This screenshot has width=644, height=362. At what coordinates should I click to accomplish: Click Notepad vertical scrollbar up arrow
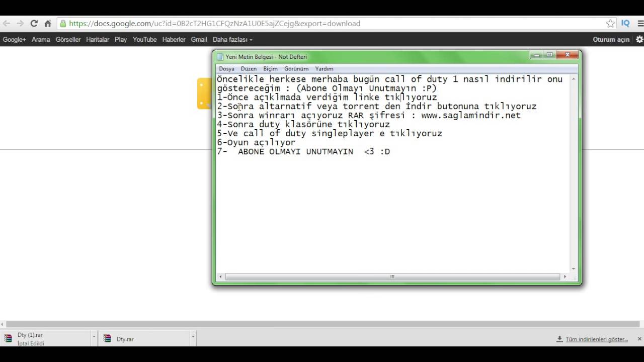point(574,79)
